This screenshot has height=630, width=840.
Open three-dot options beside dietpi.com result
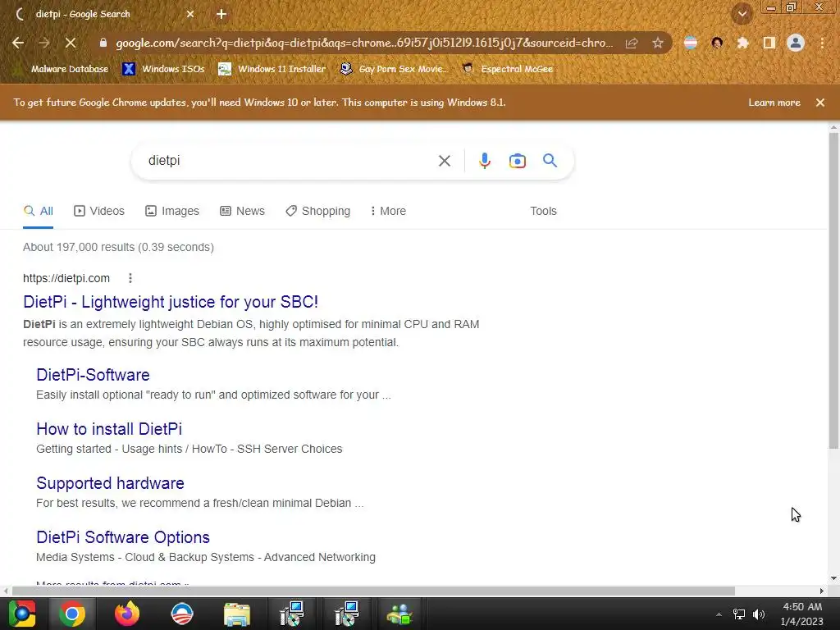tap(130, 278)
